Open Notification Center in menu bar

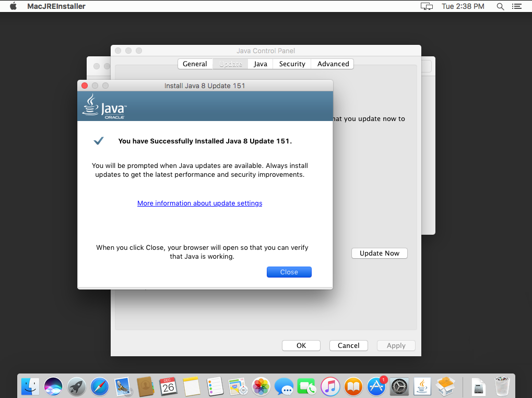(x=517, y=6)
